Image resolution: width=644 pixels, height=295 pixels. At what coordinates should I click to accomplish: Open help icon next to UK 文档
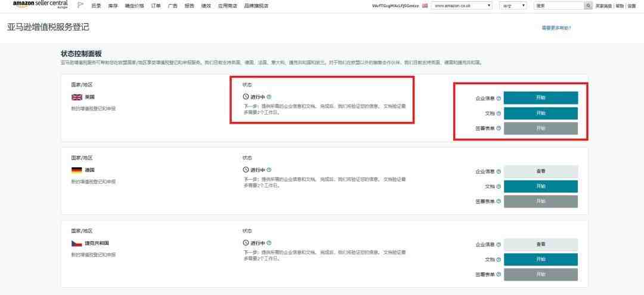click(x=499, y=113)
